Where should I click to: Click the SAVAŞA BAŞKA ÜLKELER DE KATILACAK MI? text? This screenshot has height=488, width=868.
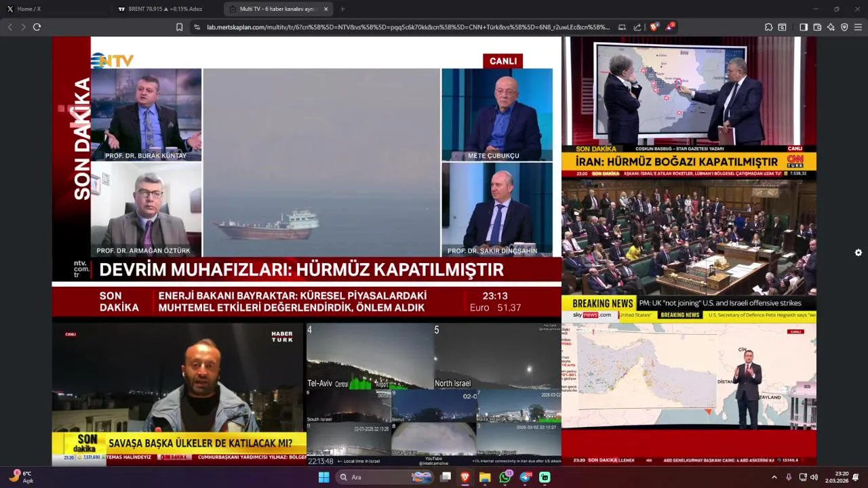coord(201,443)
